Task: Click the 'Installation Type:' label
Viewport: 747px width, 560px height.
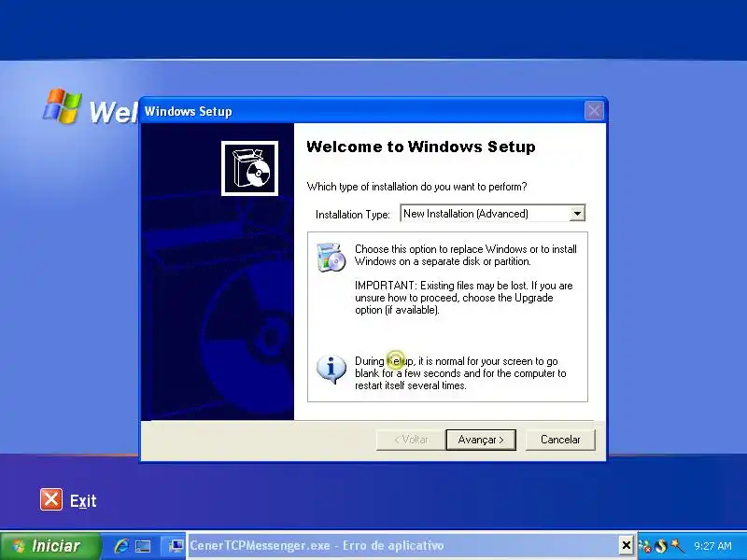Action: click(353, 215)
